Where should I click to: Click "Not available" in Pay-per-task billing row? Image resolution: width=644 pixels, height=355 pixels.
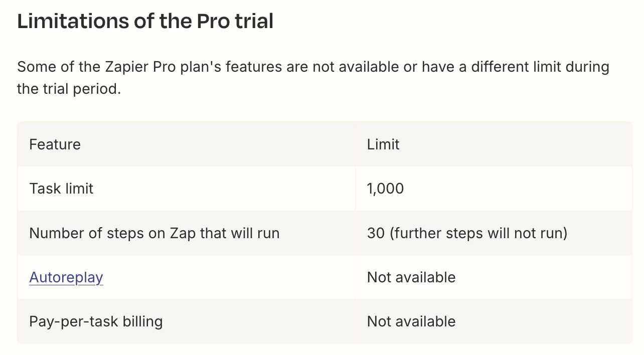coord(411,321)
